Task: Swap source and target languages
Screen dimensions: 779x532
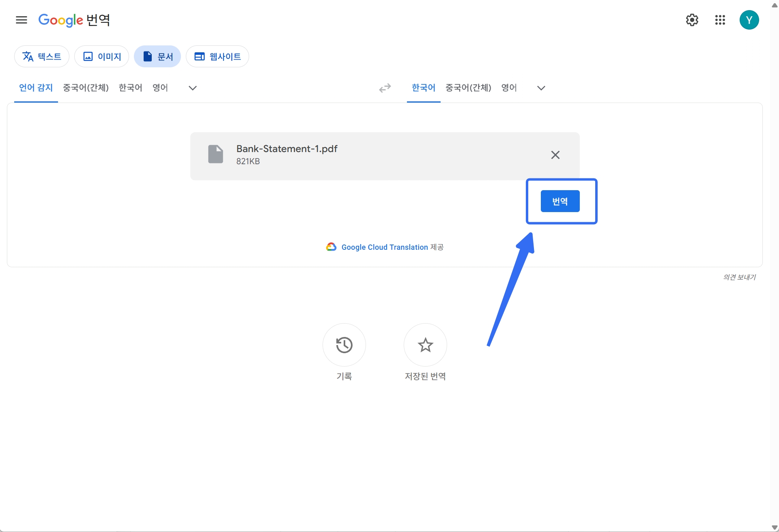Action: coord(385,88)
